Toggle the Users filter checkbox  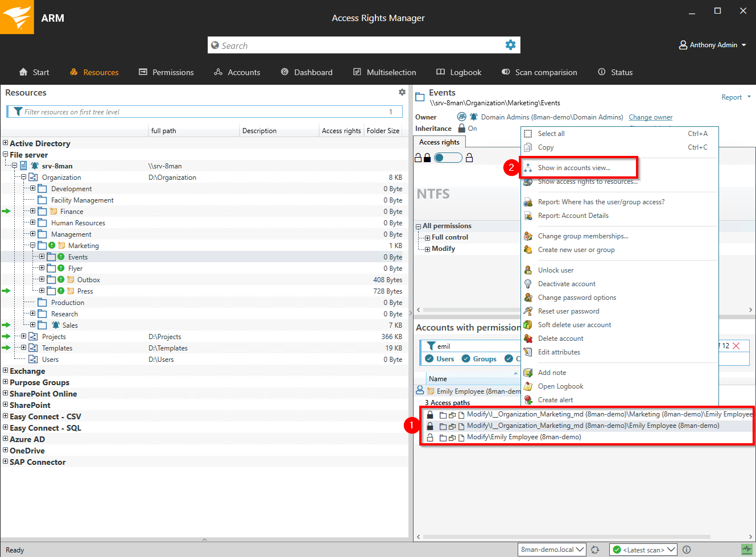[429, 358]
